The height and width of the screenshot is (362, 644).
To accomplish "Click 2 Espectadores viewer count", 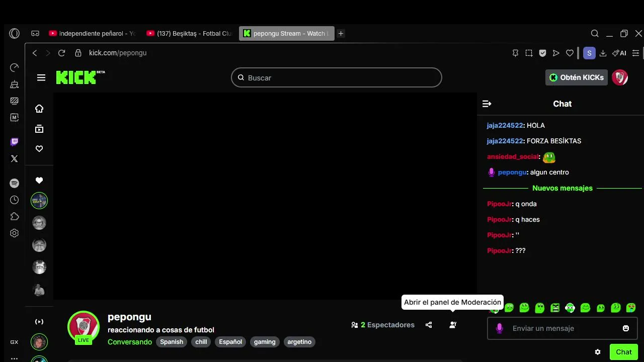I will click(x=383, y=325).
